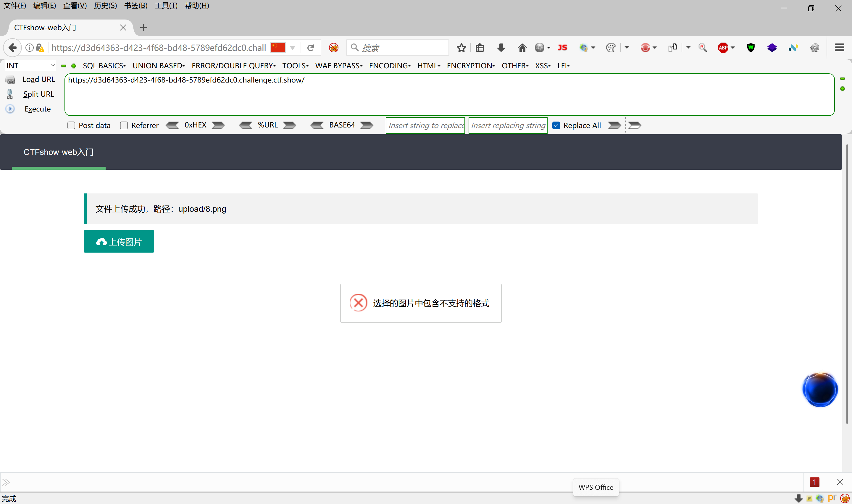Go to the home page icon
The image size is (852, 504).
point(522,48)
